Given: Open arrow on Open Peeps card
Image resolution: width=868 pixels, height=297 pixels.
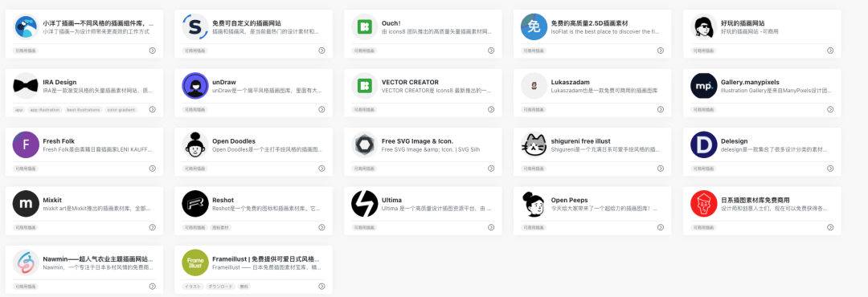Looking at the screenshot, I should (661, 227).
